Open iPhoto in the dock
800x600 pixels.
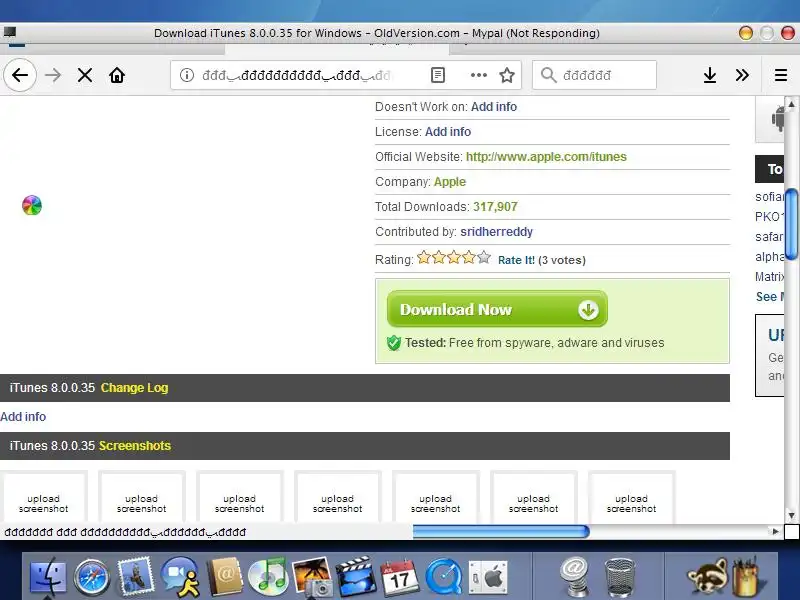point(312,577)
